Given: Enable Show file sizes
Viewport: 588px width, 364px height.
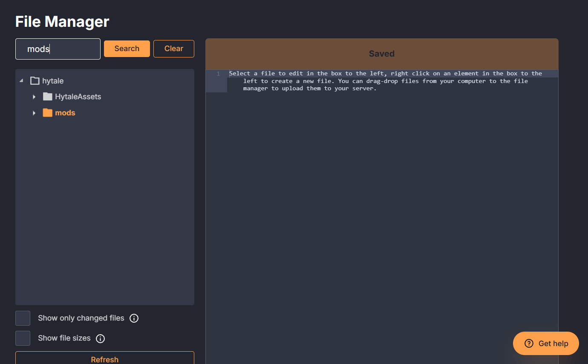Looking at the screenshot, I should 23,338.
